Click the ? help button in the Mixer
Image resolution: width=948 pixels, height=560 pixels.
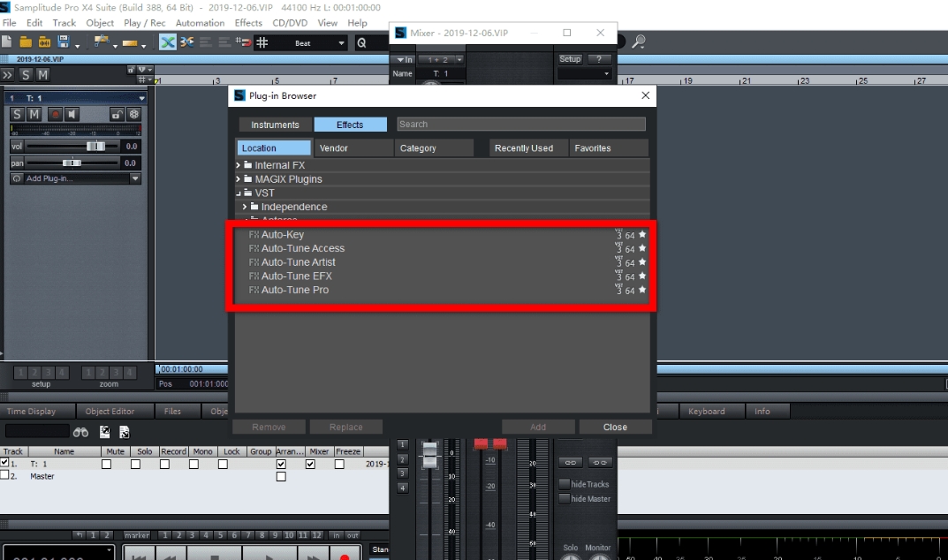point(599,59)
